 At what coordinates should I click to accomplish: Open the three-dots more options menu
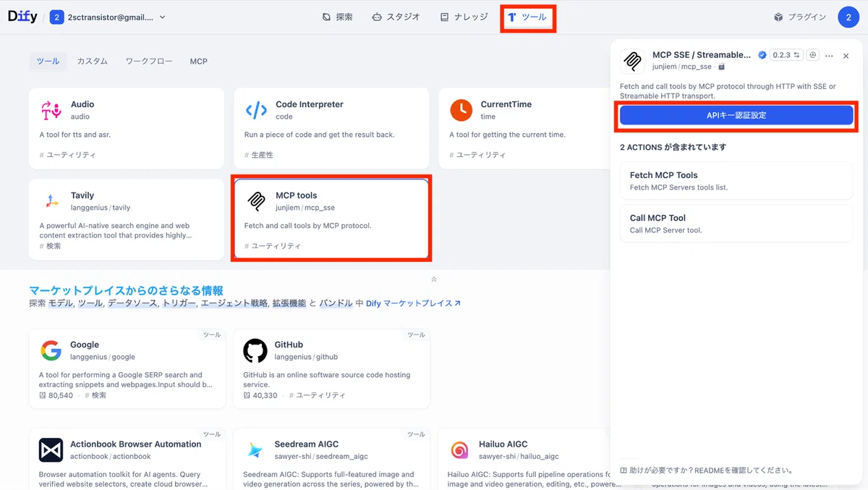(829, 56)
